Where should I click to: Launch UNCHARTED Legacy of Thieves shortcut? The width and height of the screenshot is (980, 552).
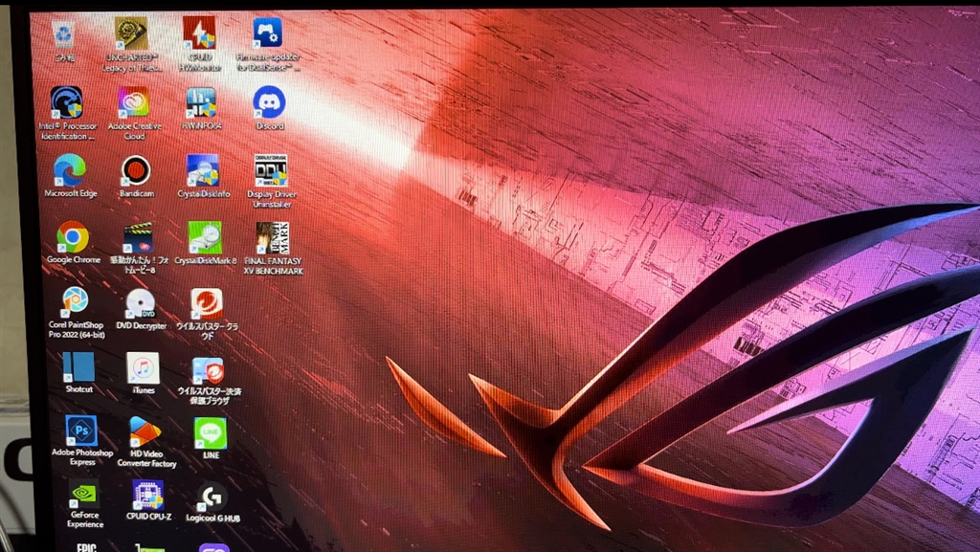tap(131, 33)
